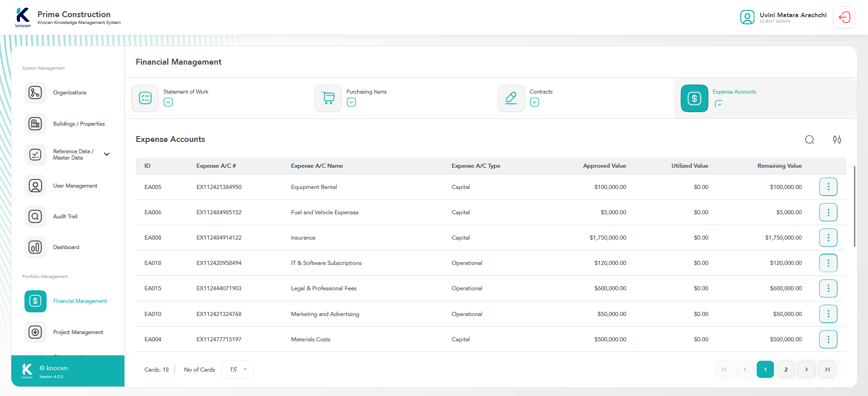868x396 pixels.
Task: Open the Audit Trail sidebar icon
Action: (35, 217)
